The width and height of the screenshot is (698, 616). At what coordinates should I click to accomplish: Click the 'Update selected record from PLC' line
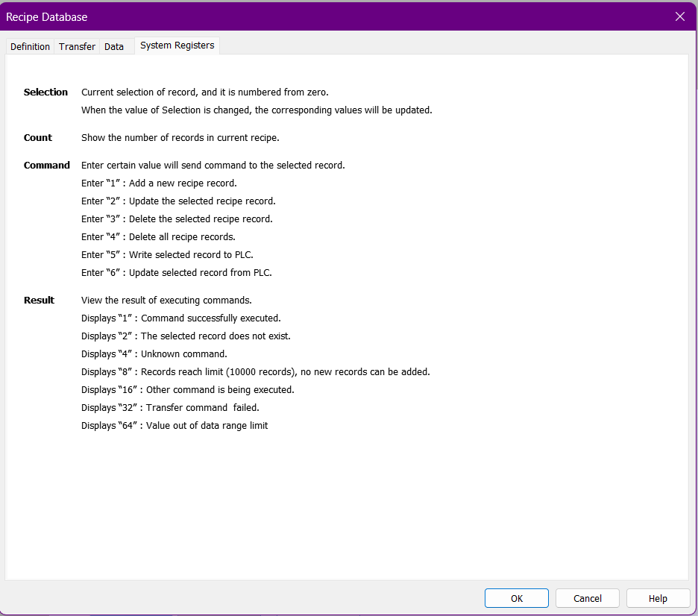(x=177, y=273)
